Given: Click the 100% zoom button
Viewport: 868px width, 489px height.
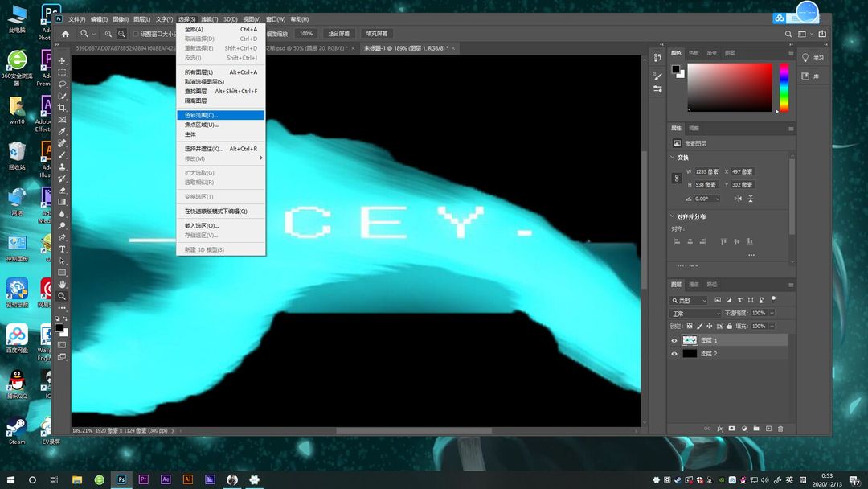Looking at the screenshot, I should pyautogui.click(x=306, y=34).
